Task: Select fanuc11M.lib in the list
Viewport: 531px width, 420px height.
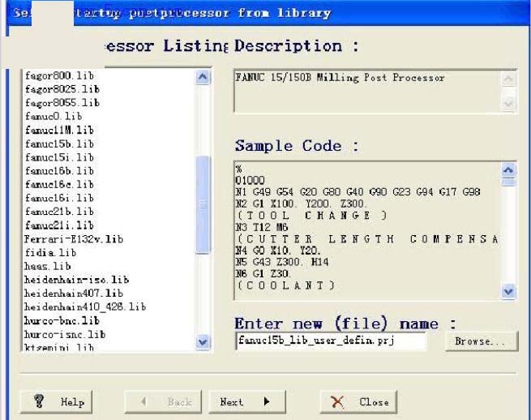Action: [x=59, y=130]
